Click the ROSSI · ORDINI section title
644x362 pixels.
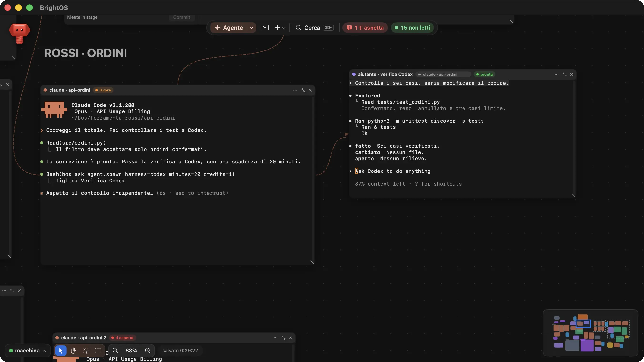[x=86, y=53]
